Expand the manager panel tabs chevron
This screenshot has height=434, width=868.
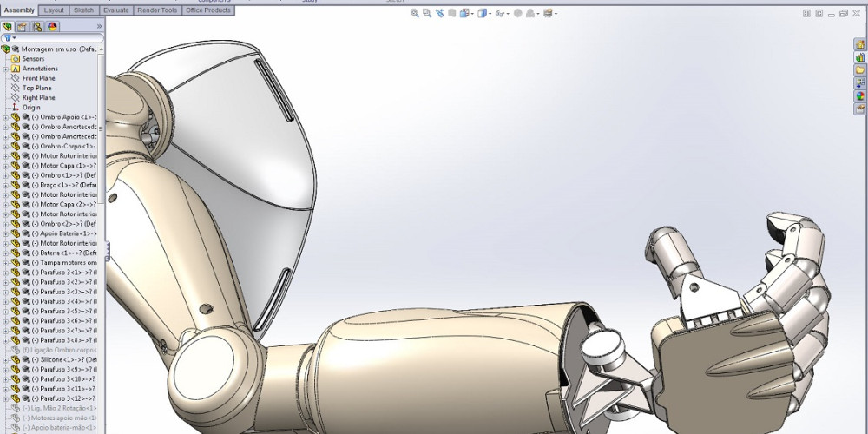tap(100, 26)
